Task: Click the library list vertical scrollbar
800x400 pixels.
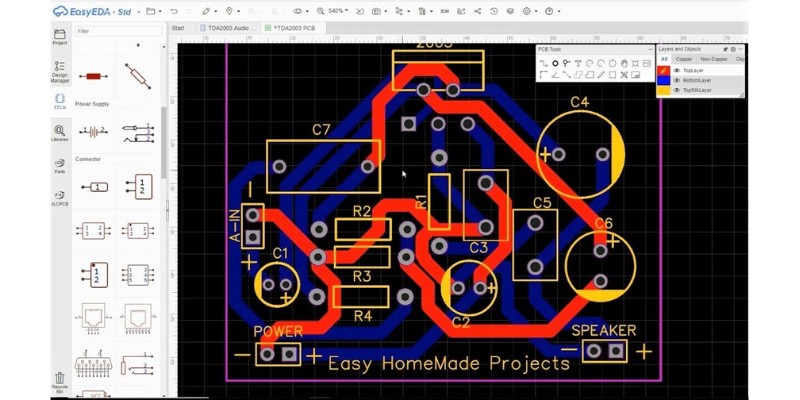Action: [x=164, y=143]
